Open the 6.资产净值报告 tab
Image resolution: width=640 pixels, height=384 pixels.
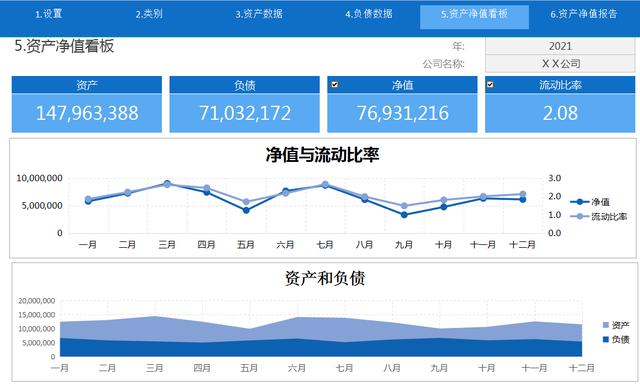coord(584,14)
